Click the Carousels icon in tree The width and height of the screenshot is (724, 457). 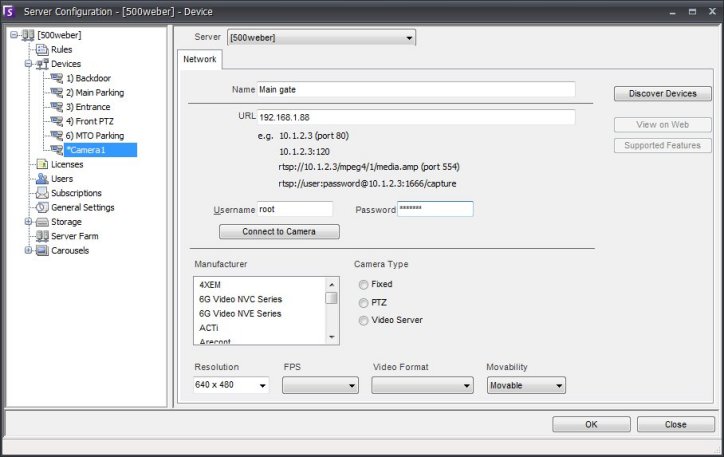click(42, 250)
